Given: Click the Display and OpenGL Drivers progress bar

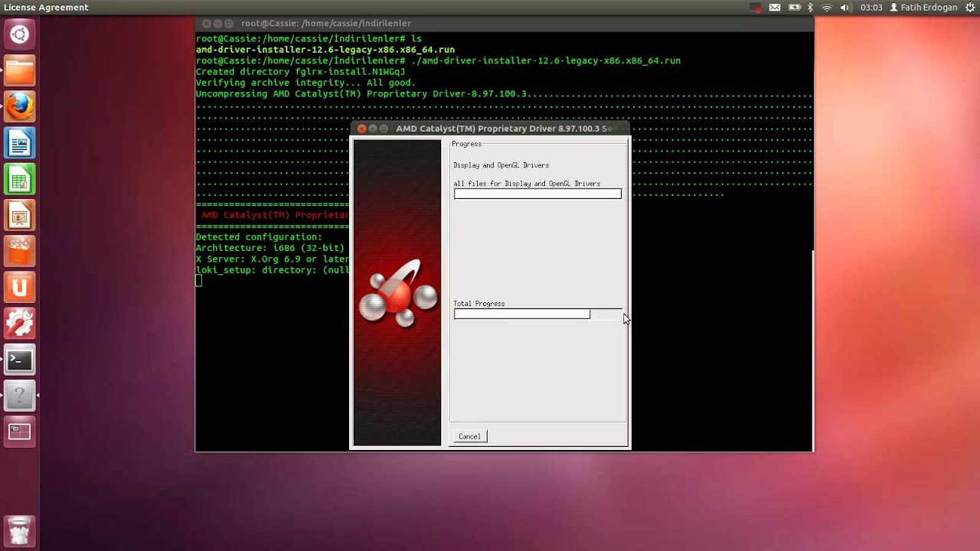Looking at the screenshot, I should point(537,194).
